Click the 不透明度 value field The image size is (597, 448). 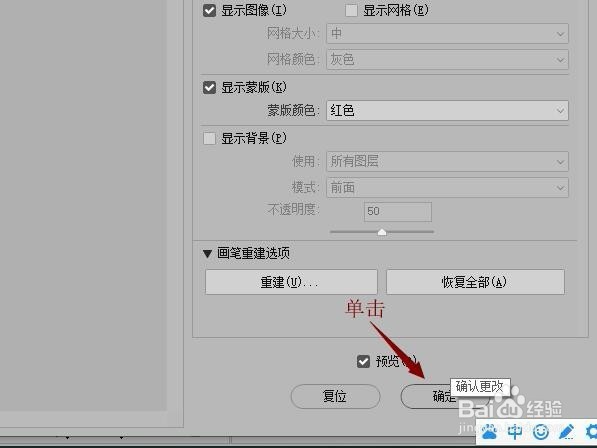click(x=398, y=212)
